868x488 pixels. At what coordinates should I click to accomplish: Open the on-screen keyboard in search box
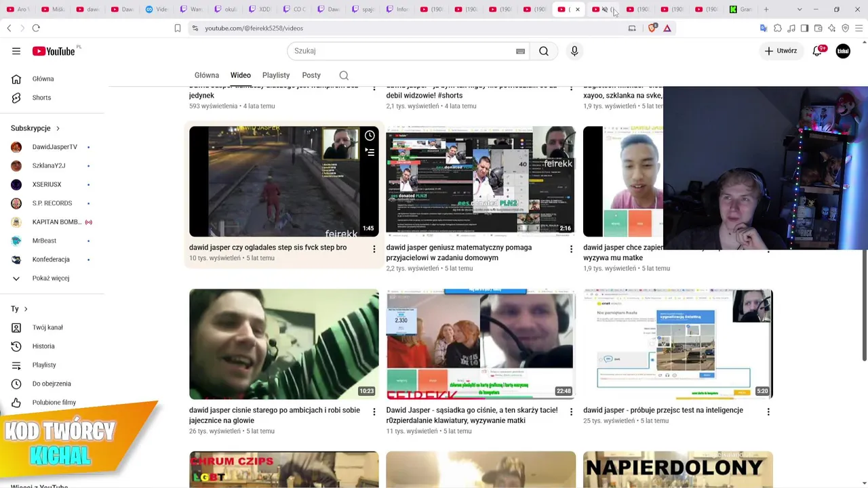(520, 51)
